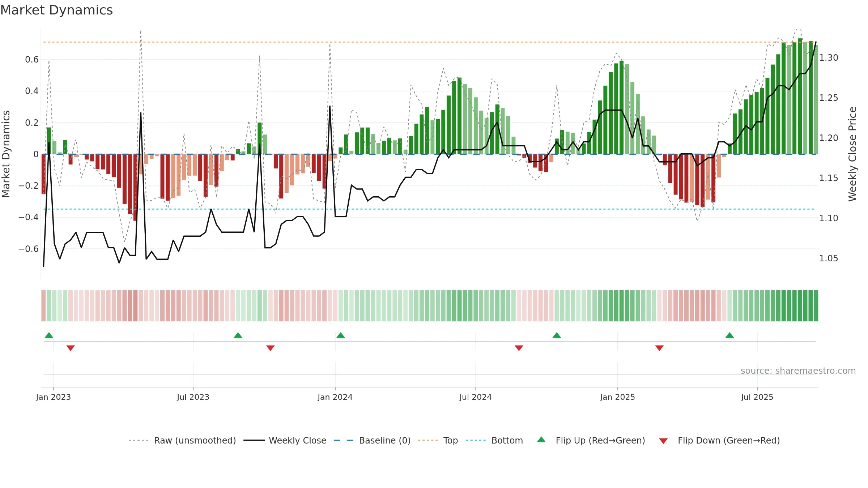Click the red flip-down marker between Jul 2023 and Jan 2024
The height and width of the screenshot is (488, 868).
click(x=271, y=348)
